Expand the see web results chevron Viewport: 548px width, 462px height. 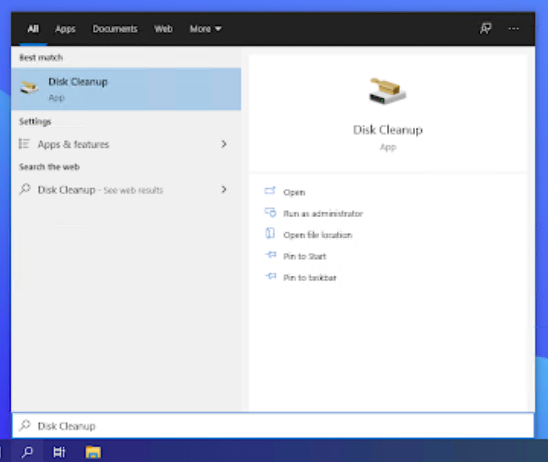[224, 190]
